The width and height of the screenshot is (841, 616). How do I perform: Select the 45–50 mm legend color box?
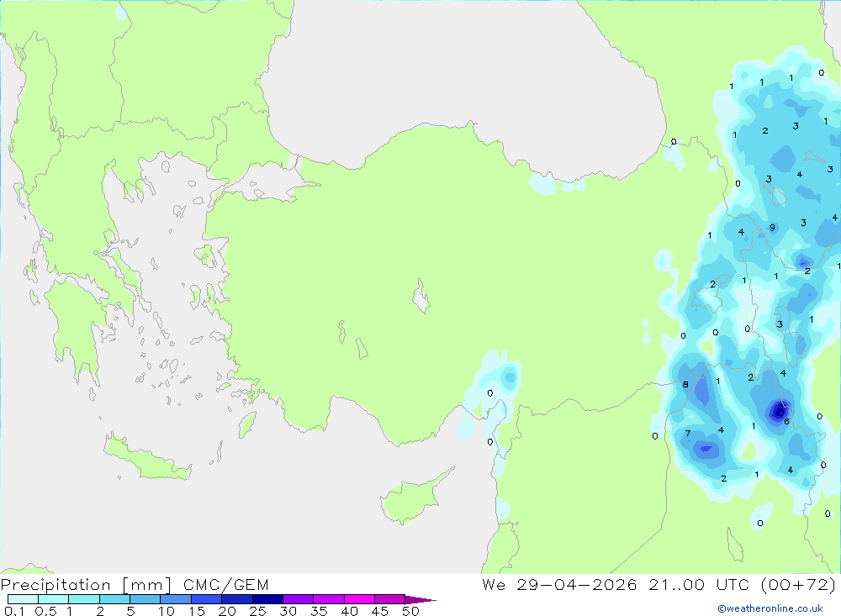click(390, 599)
